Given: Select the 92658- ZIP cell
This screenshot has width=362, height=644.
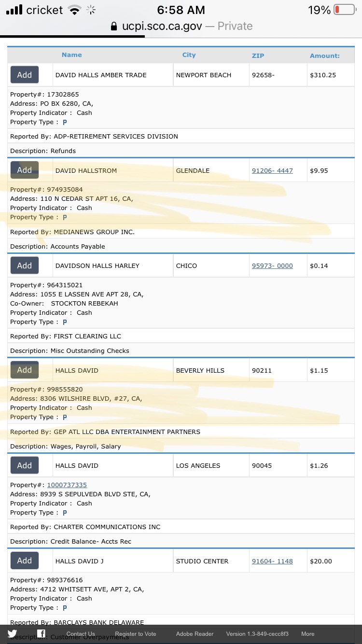Looking at the screenshot, I should [x=278, y=75].
